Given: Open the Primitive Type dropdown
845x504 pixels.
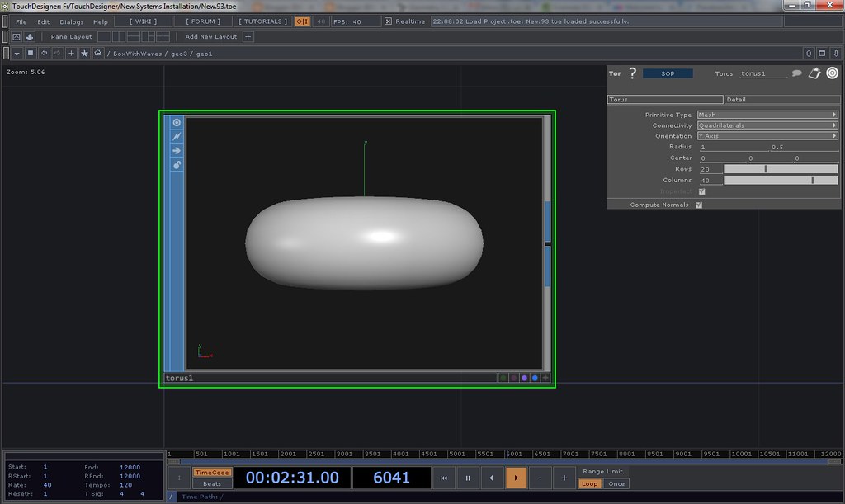Looking at the screenshot, I should [767, 115].
